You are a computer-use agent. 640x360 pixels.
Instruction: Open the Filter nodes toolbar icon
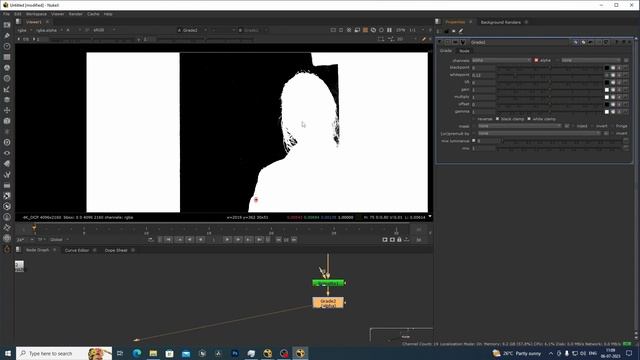coord(7,78)
